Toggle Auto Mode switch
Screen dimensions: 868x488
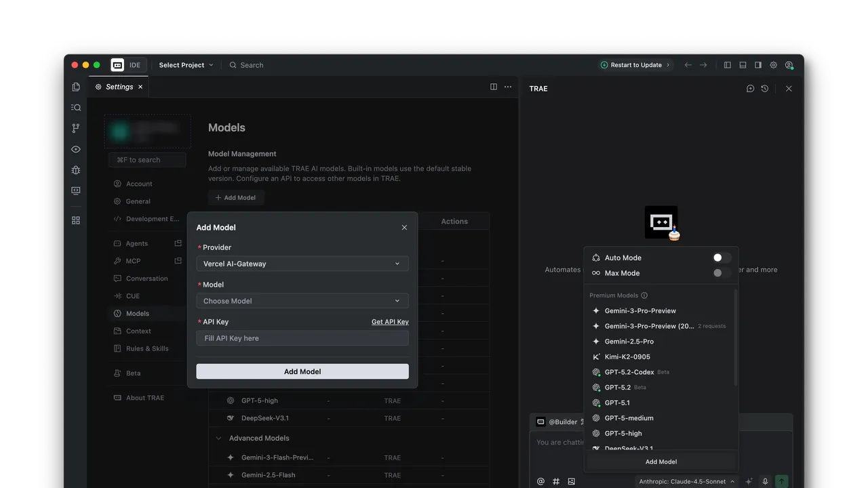[x=722, y=258]
